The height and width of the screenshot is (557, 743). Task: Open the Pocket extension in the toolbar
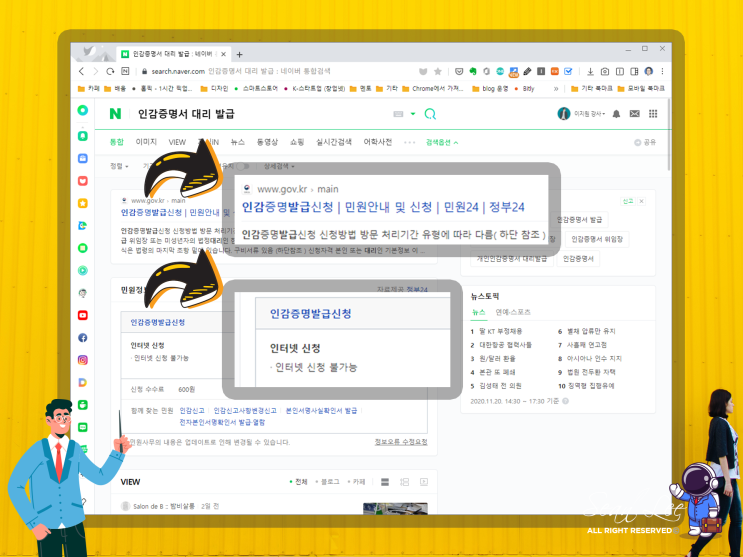tap(459, 72)
